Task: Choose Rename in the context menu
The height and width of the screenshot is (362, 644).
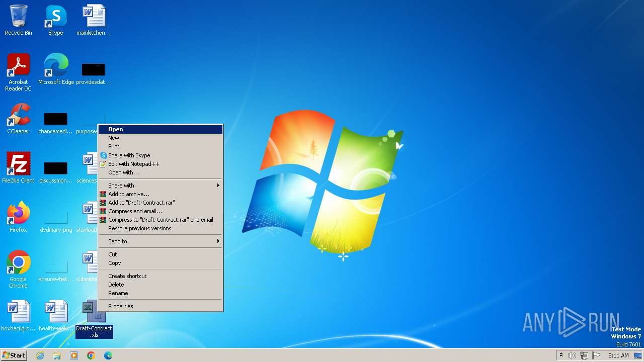Action: [x=160, y=293]
